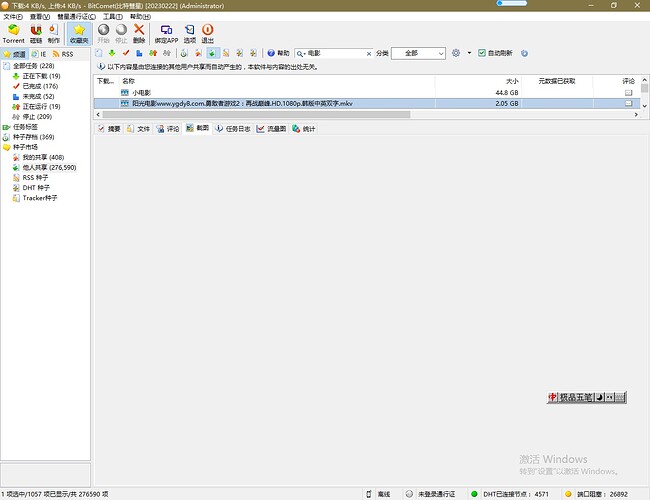
Task: Click the red 删除 delete icon
Action: (x=139, y=33)
